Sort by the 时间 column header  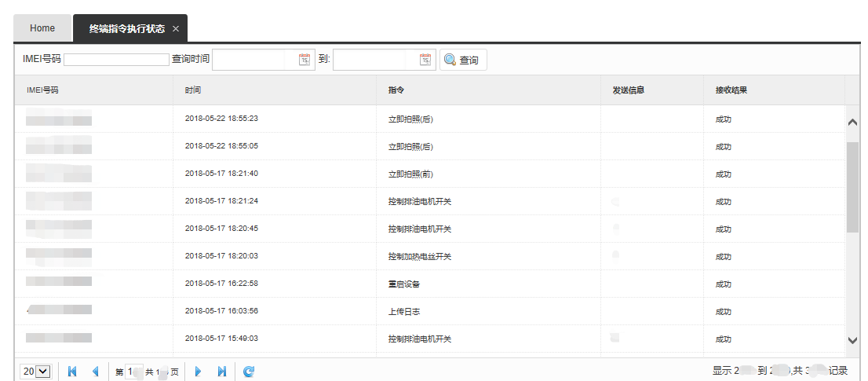[x=275, y=90]
